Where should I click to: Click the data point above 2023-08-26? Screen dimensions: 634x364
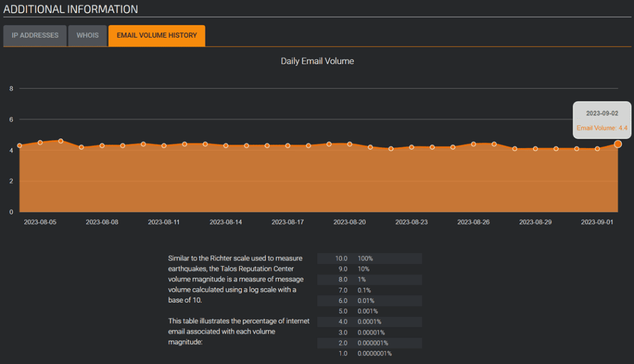click(x=474, y=144)
